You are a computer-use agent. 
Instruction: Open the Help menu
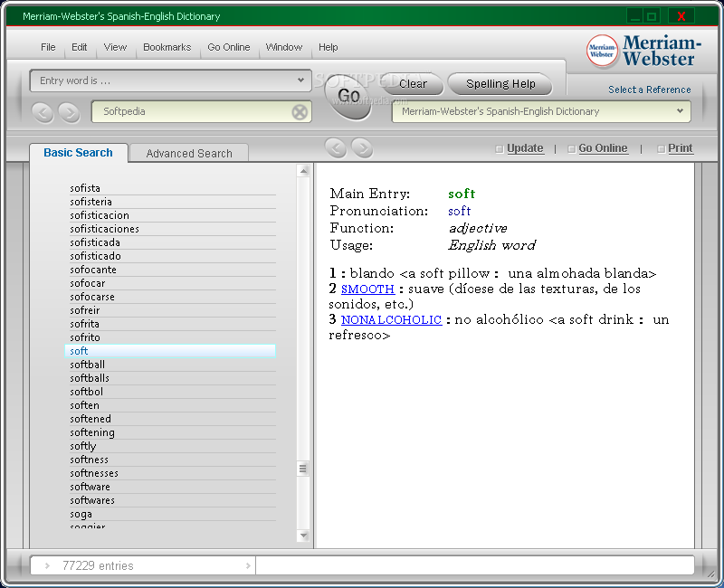(x=328, y=47)
